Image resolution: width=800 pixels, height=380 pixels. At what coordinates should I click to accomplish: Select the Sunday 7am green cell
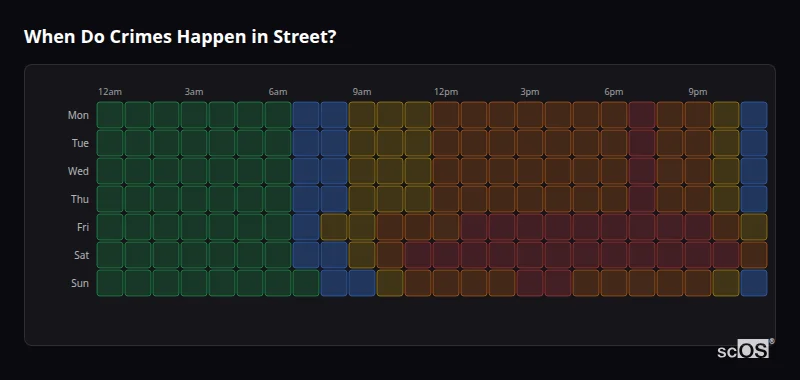click(x=306, y=283)
